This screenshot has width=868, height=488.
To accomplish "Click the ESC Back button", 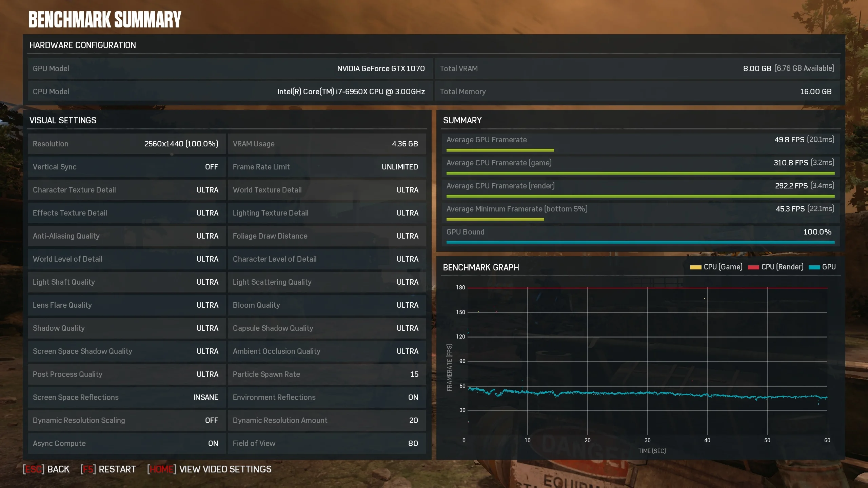I will point(46,469).
